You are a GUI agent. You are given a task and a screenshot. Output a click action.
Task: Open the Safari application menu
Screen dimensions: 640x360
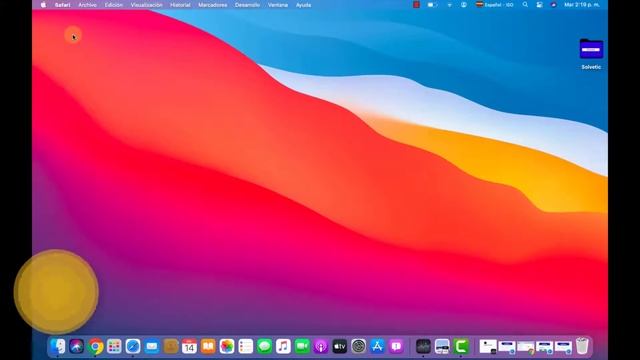63,5
